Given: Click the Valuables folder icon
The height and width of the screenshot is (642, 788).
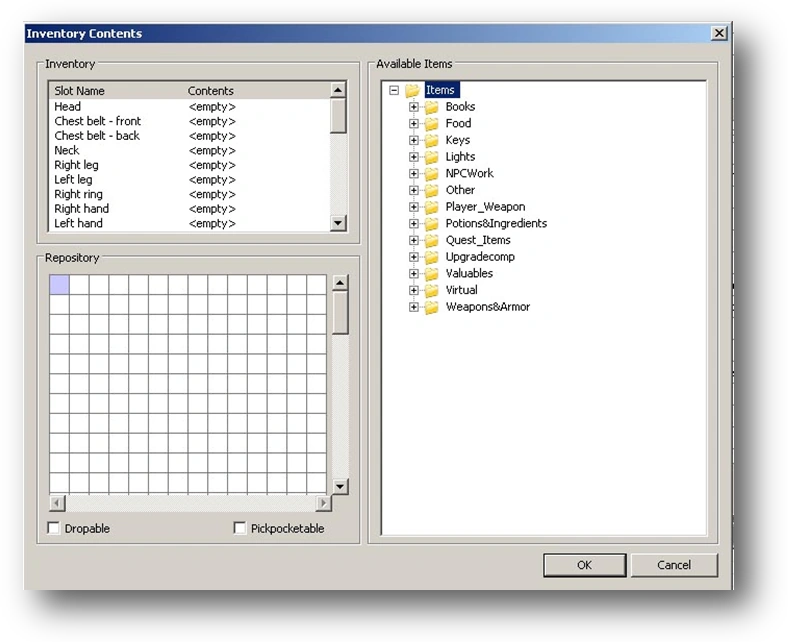Looking at the screenshot, I should point(431,273).
